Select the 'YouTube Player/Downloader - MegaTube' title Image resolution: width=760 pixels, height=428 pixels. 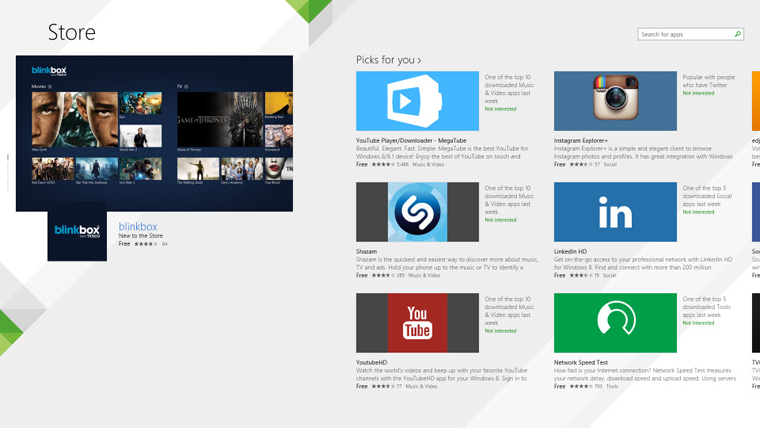411,141
